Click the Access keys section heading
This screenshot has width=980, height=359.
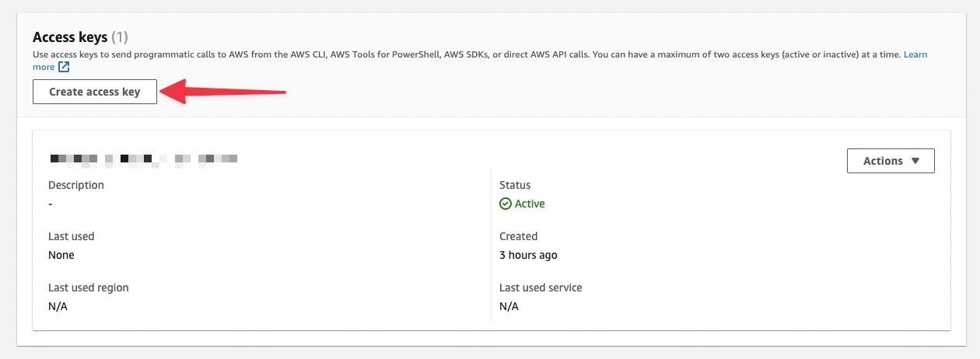coord(70,37)
